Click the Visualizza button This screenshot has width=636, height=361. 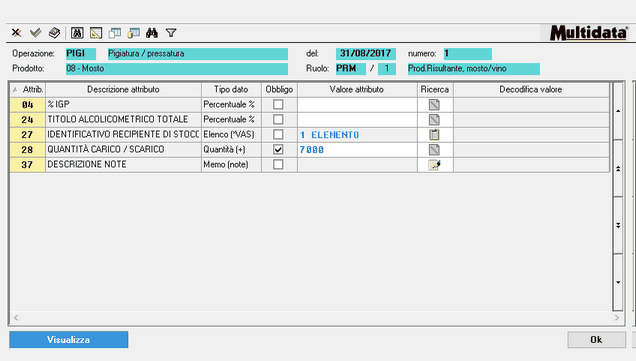point(69,340)
